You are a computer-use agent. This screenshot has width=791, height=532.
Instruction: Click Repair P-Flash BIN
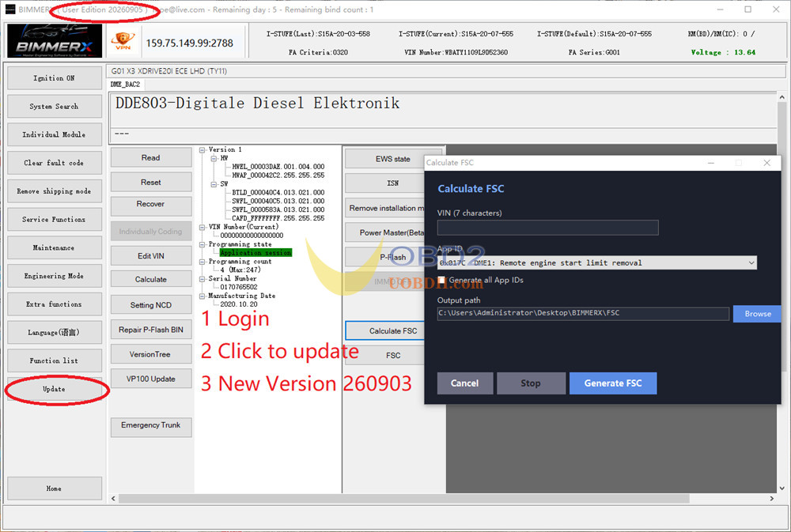pos(151,330)
